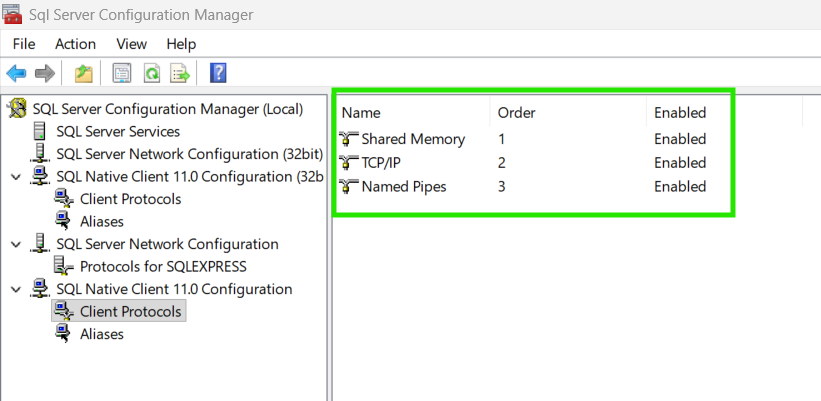
Task: Click order value 2 for TCP/IP
Action: click(502, 163)
